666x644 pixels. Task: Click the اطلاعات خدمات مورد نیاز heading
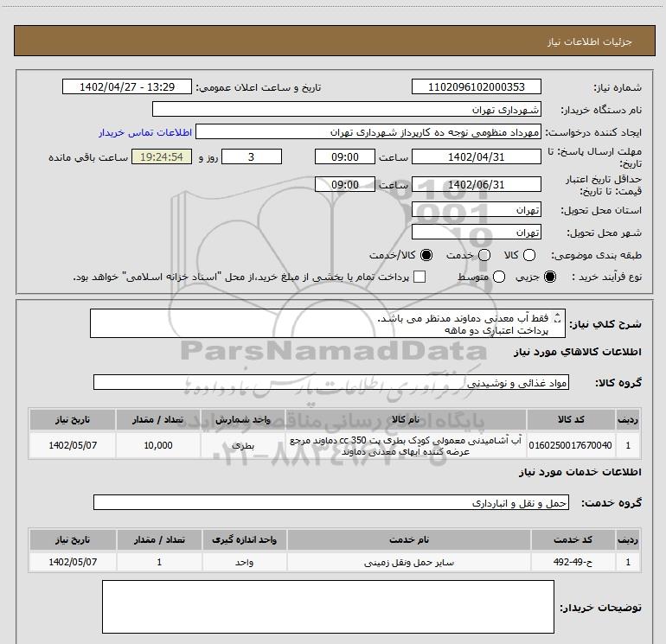click(x=580, y=472)
